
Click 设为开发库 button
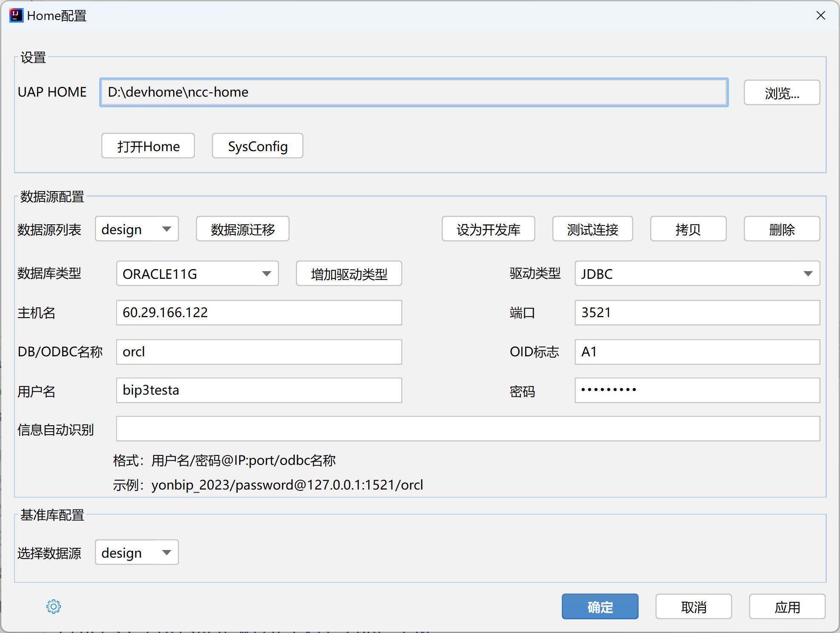tap(488, 229)
